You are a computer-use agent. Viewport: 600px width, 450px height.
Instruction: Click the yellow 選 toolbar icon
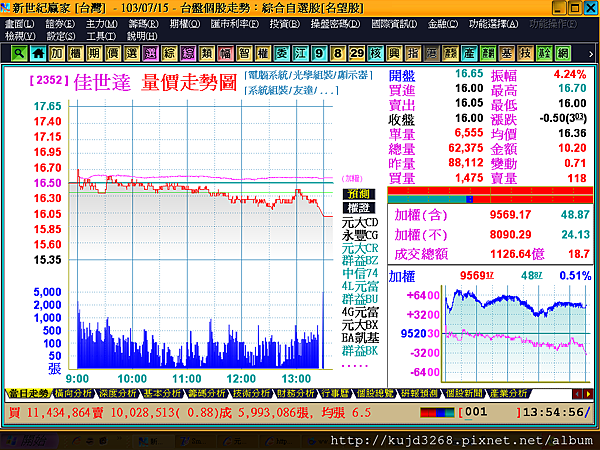pos(131,53)
